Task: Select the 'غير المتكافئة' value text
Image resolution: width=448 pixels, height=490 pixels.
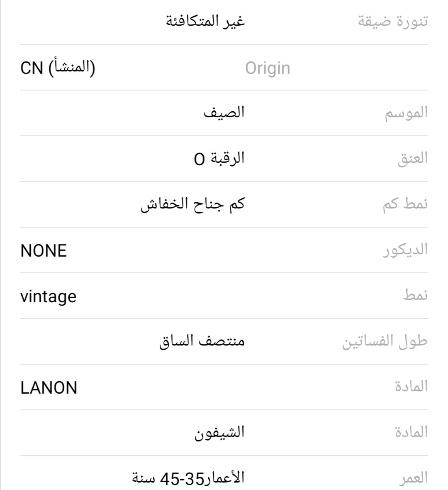Action: coord(205,21)
